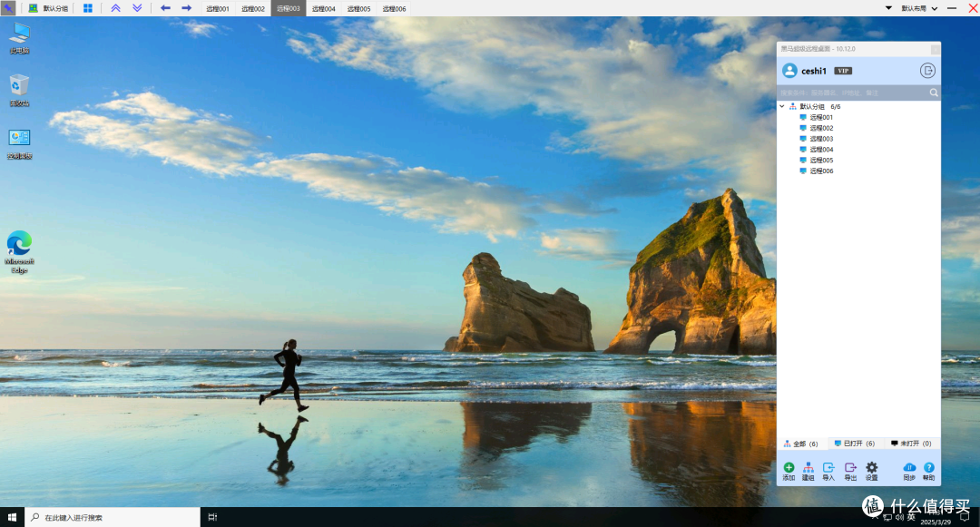Click the ceshi1 username text
Image resolution: width=980 pixels, height=527 pixels.
(x=814, y=71)
